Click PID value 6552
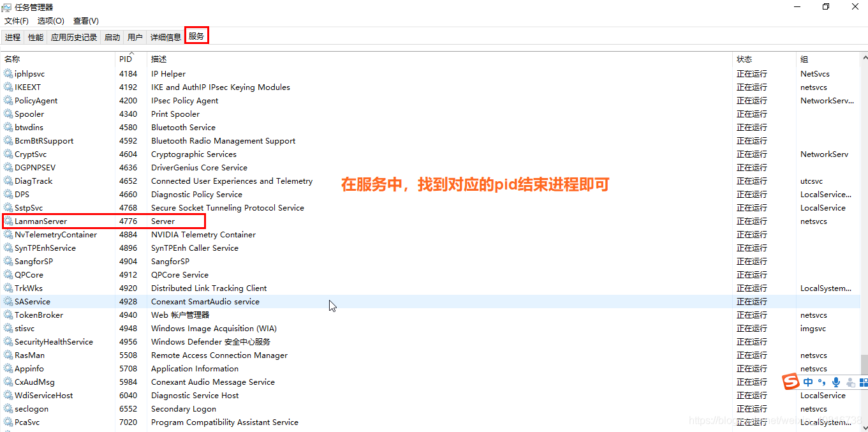This screenshot has width=868, height=432. point(128,409)
